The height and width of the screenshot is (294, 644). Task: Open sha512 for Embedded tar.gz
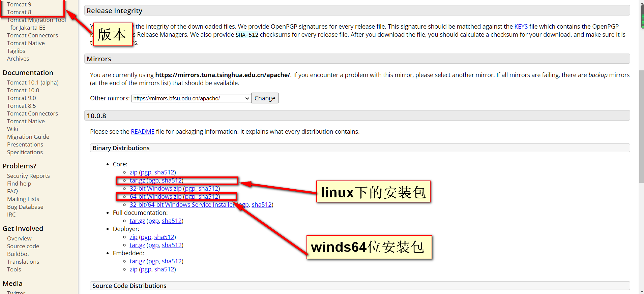pos(172,261)
